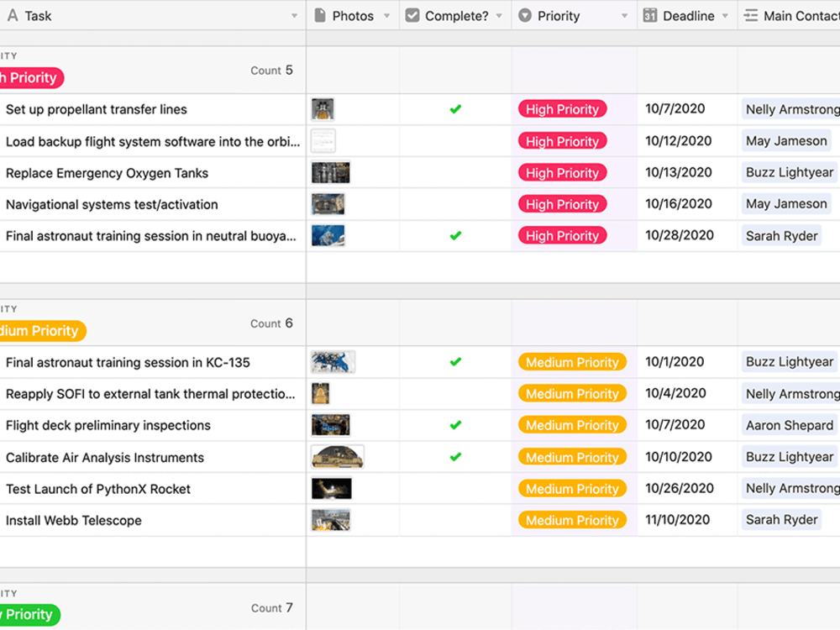Open the Priority column dropdown arrow
Screen dimensions: 840x630
pos(624,16)
